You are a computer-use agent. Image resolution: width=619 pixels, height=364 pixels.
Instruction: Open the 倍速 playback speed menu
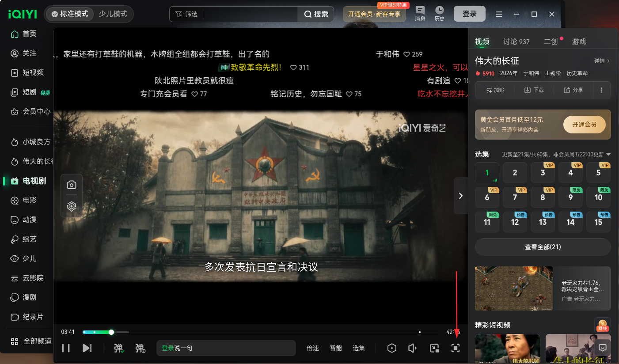point(313,348)
